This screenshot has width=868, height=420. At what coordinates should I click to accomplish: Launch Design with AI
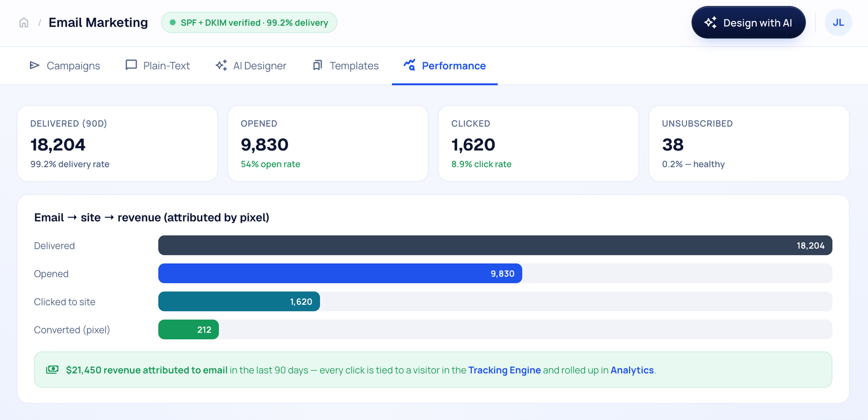click(x=748, y=23)
